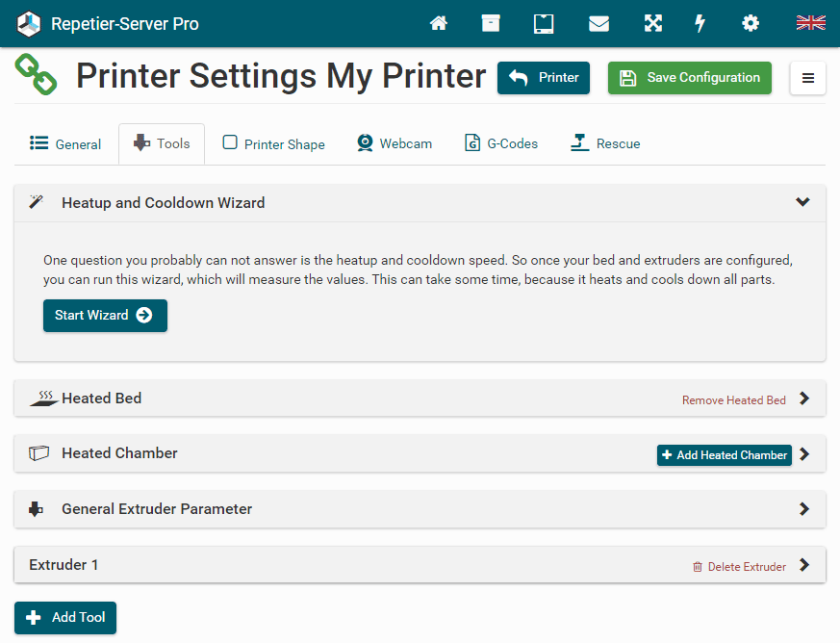
Task: Open the hamburger menu button
Action: pyautogui.click(x=807, y=78)
